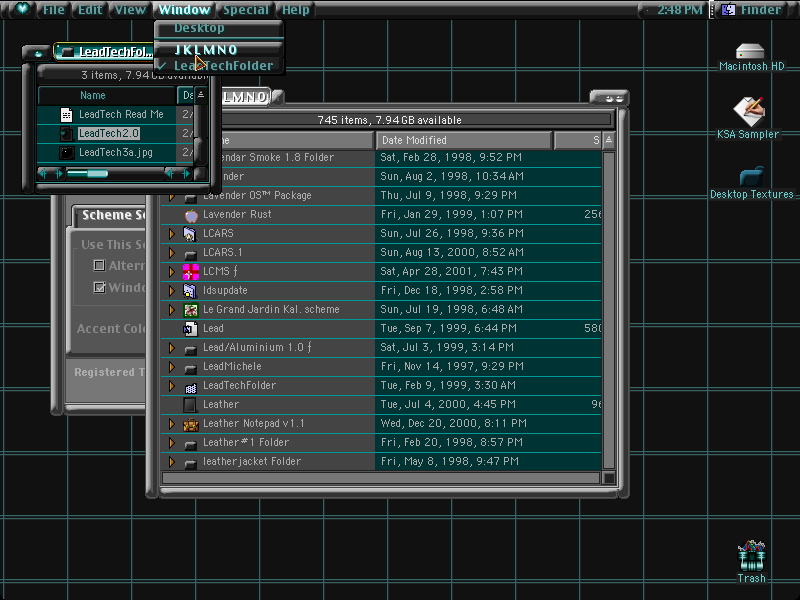Toggle sort order button in LeadTechFolder window
The height and width of the screenshot is (600, 800).
click(201, 95)
